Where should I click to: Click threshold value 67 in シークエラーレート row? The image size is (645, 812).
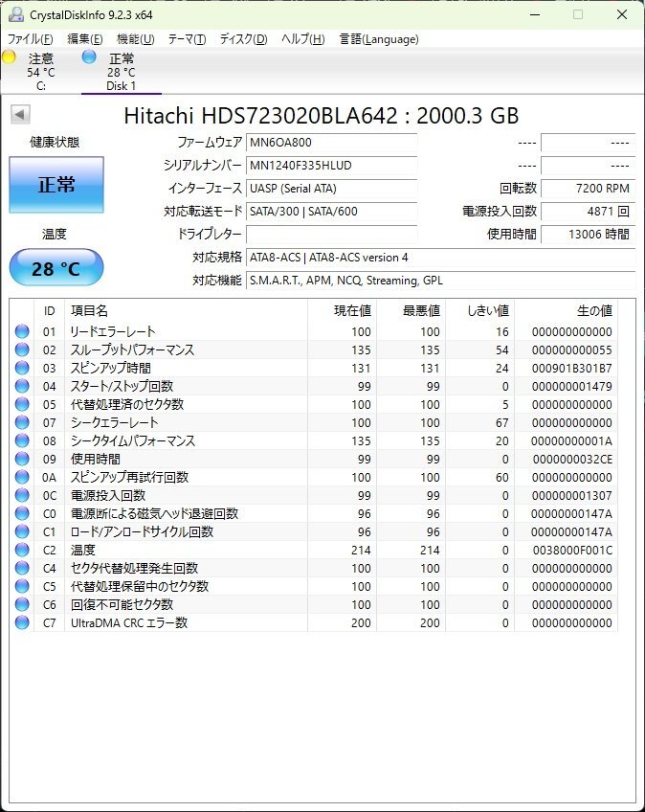(x=502, y=422)
